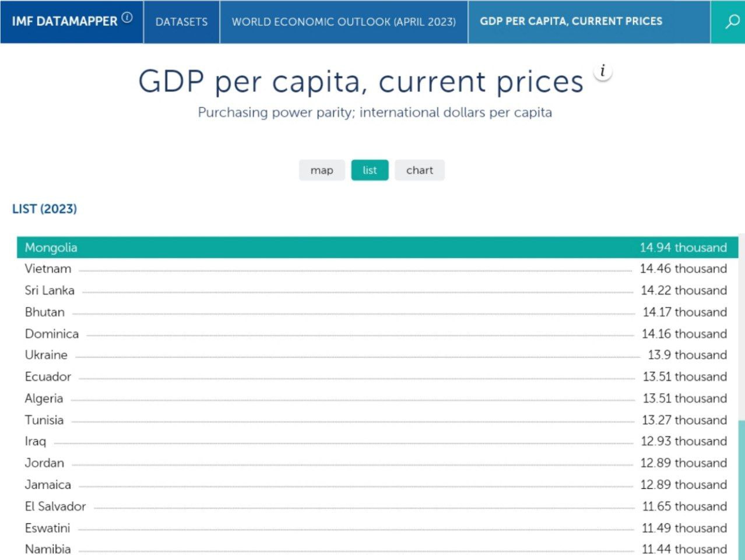
Task: Open the Datasets menu
Action: point(181,22)
